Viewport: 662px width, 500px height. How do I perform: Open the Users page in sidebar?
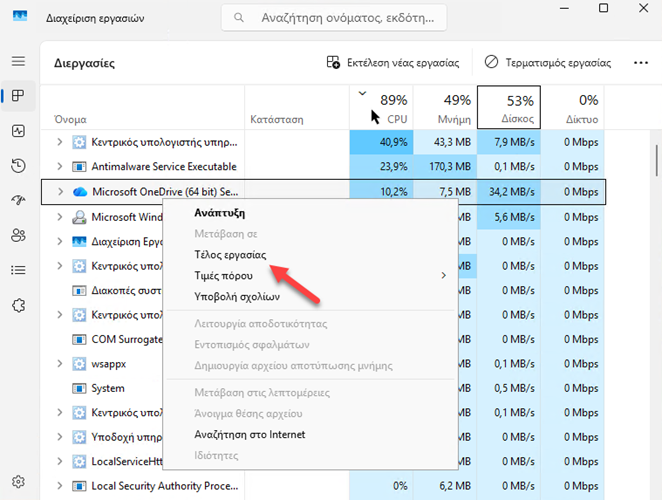pyautogui.click(x=18, y=235)
